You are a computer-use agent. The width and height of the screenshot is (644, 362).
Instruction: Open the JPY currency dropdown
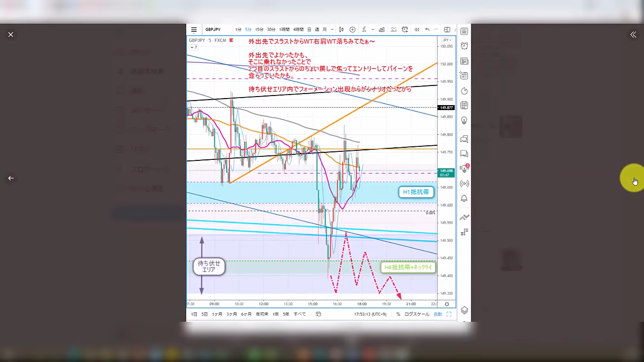pos(446,40)
